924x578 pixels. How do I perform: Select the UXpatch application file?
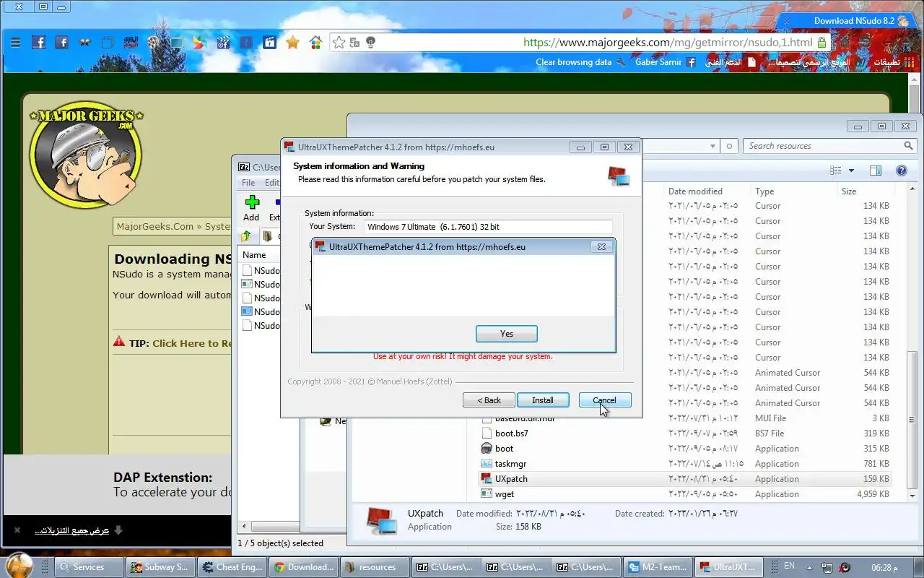pos(511,479)
